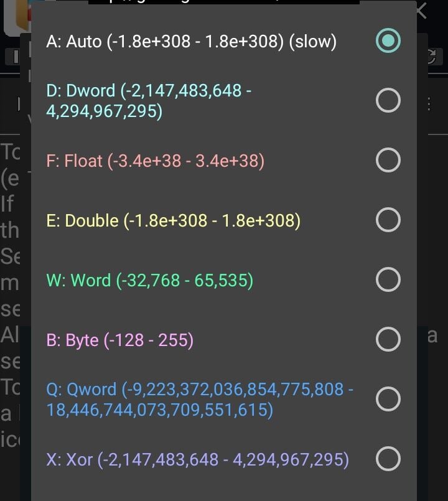Click the 'A: Auto (slow)' option text
448x501 pixels.
click(191, 42)
